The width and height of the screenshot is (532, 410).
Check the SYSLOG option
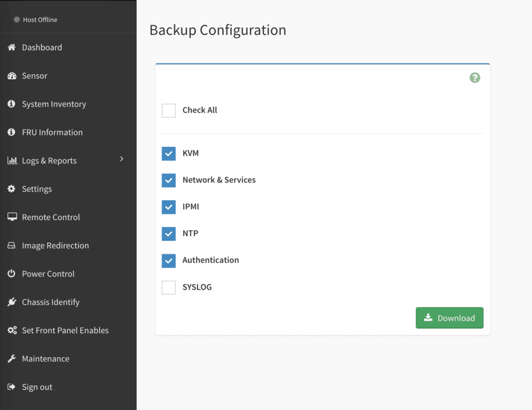pyautogui.click(x=168, y=287)
